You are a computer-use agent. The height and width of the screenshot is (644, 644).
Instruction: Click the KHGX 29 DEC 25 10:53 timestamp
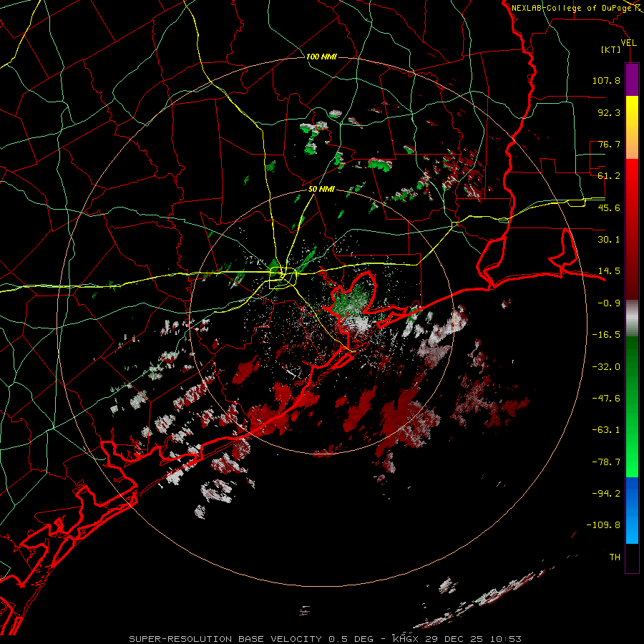point(457,639)
